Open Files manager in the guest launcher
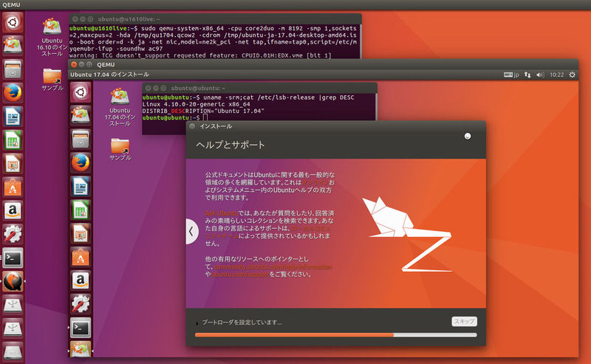Viewport: 591px width, 364px height. click(x=81, y=140)
